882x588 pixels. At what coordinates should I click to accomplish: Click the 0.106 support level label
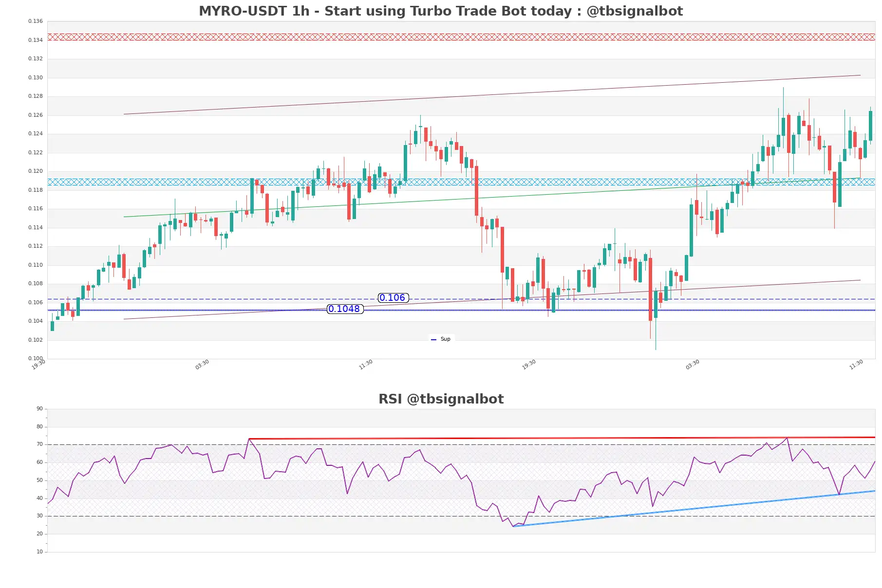[x=393, y=298]
